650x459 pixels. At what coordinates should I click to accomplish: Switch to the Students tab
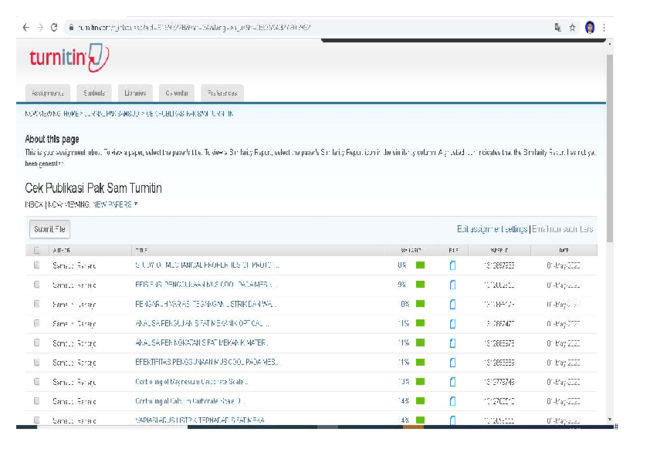click(94, 93)
